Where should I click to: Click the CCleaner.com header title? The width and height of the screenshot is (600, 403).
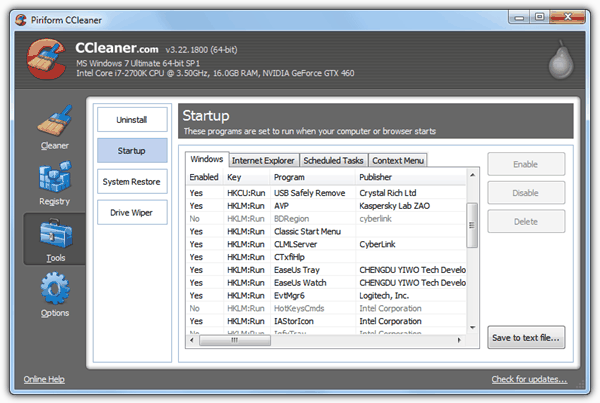(x=117, y=48)
